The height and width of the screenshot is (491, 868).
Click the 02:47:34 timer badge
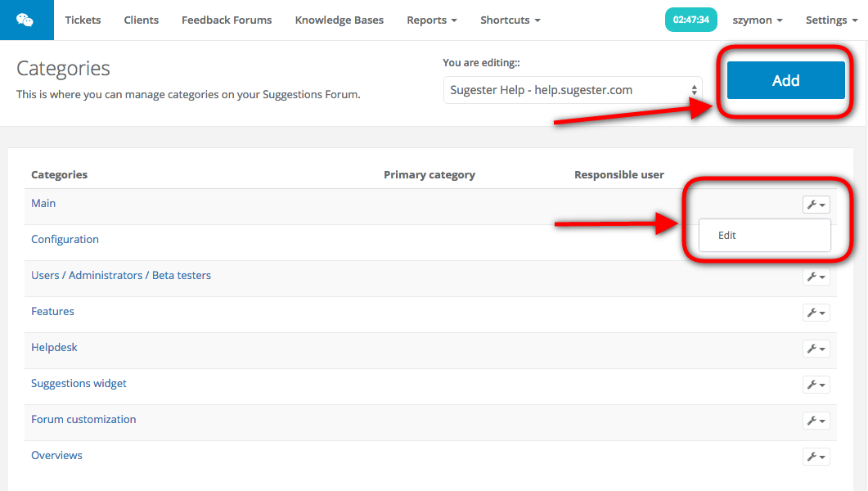click(x=691, y=20)
